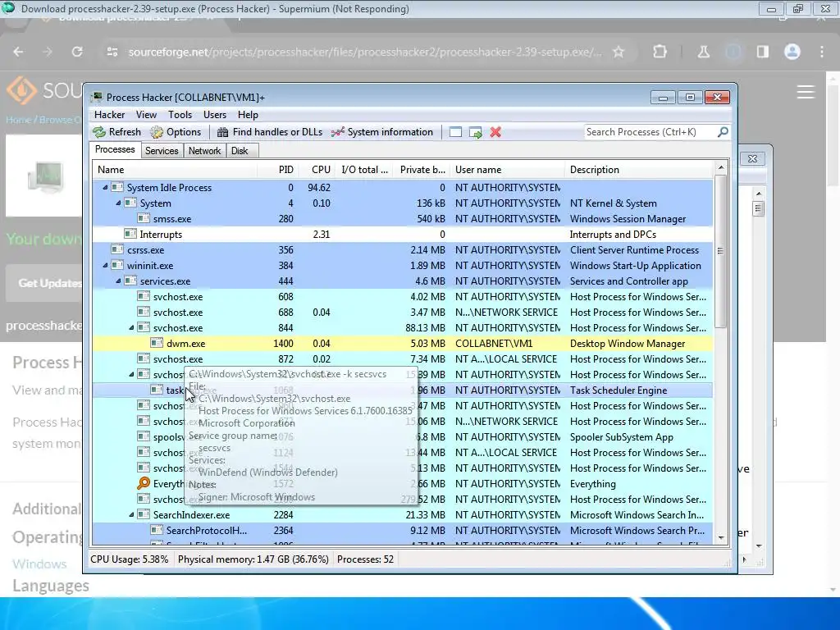Collapse the services.exe tree node

(118, 281)
